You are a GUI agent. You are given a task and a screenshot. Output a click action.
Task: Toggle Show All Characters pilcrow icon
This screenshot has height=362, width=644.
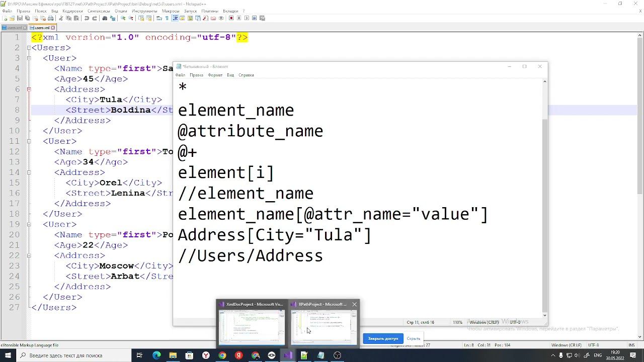coord(167,18)
